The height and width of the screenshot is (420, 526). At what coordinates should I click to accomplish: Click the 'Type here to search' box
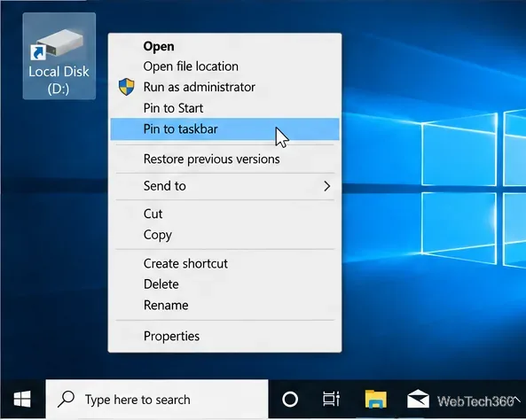(157, 400)
